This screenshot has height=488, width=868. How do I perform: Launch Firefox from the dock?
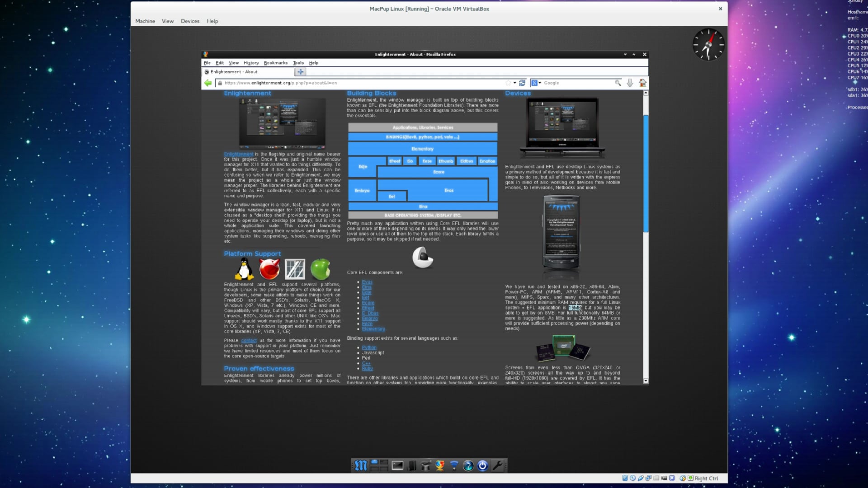coord(440,465)
